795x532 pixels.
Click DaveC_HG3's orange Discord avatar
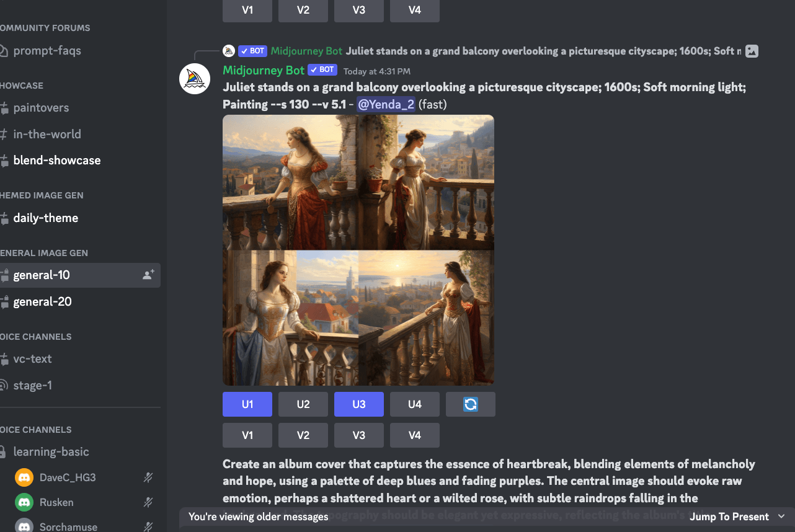[x=24, y=477]
